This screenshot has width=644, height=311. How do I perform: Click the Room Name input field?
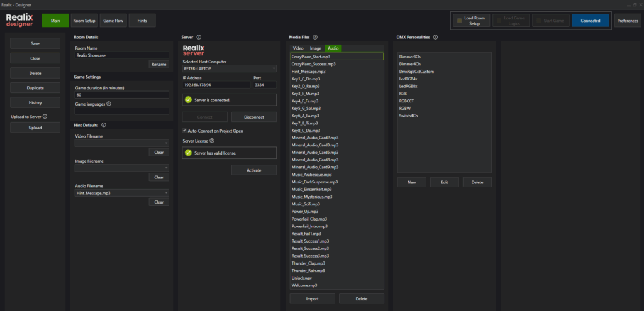click(121, 55)
